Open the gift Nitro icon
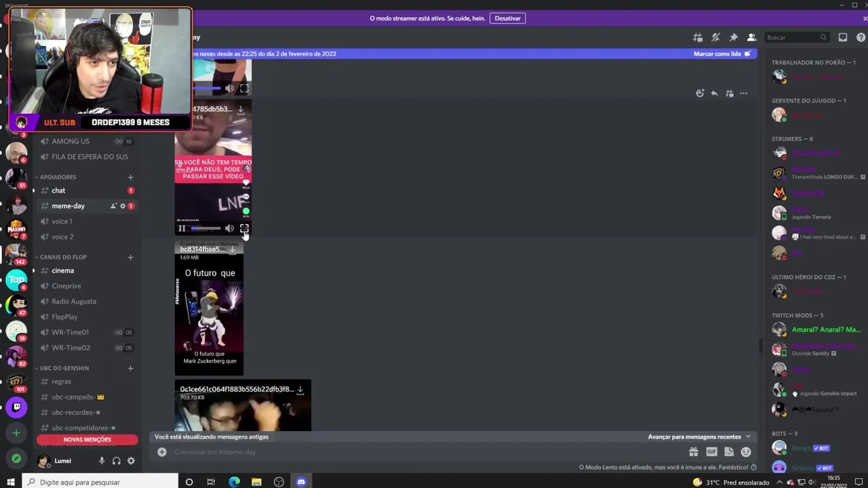This screenshot has height=488, width=868. pos(693,452)
